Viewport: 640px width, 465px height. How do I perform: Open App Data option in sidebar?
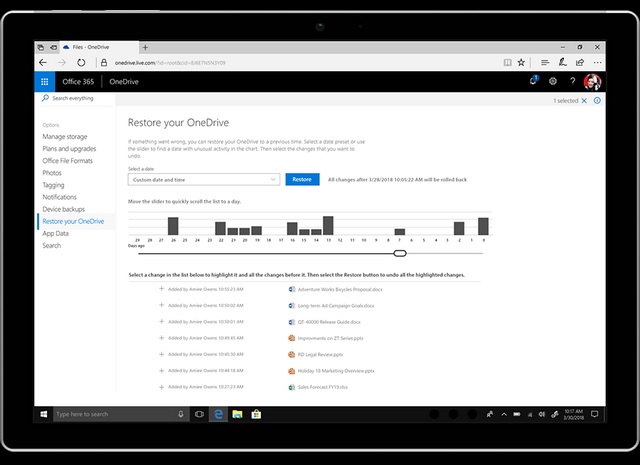tap(56, 234)
